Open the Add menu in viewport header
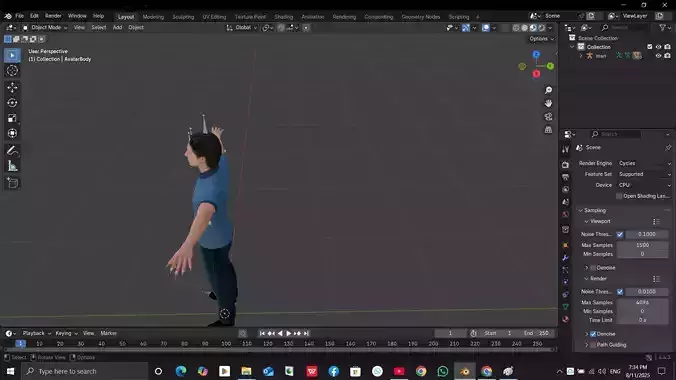Image resolution: width=676 pixels, height=380 pixels. tap(117, 28)
